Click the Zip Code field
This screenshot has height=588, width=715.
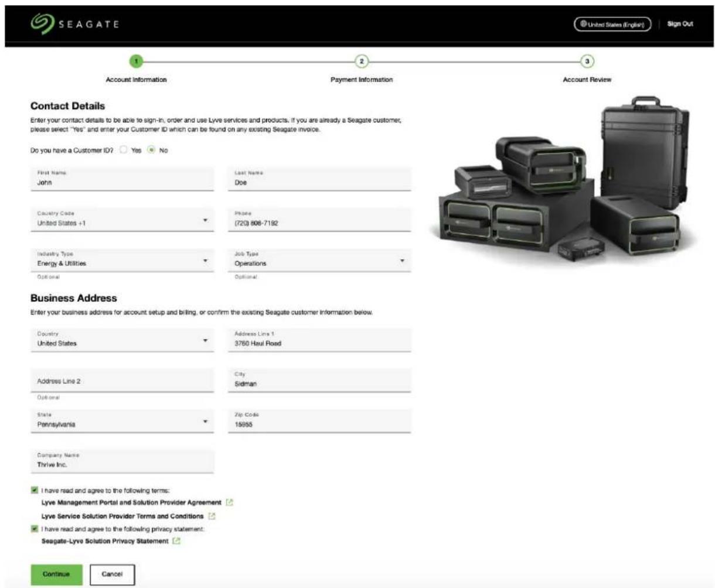[319, 421]
